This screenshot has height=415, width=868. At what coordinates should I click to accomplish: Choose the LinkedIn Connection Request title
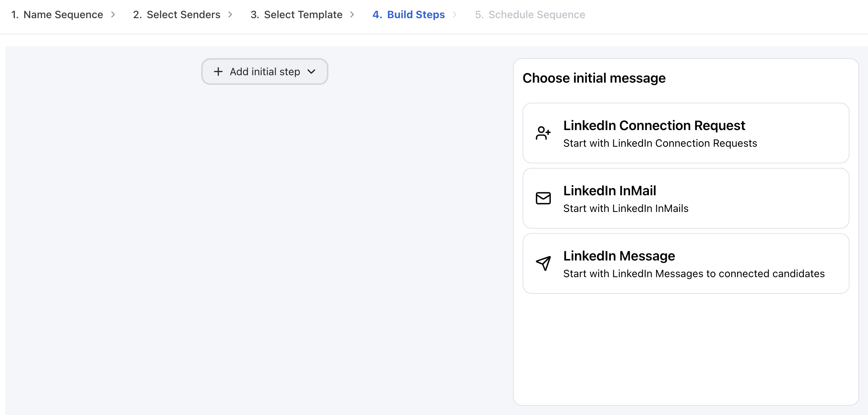pyautogui.click(x=654, y=126)
